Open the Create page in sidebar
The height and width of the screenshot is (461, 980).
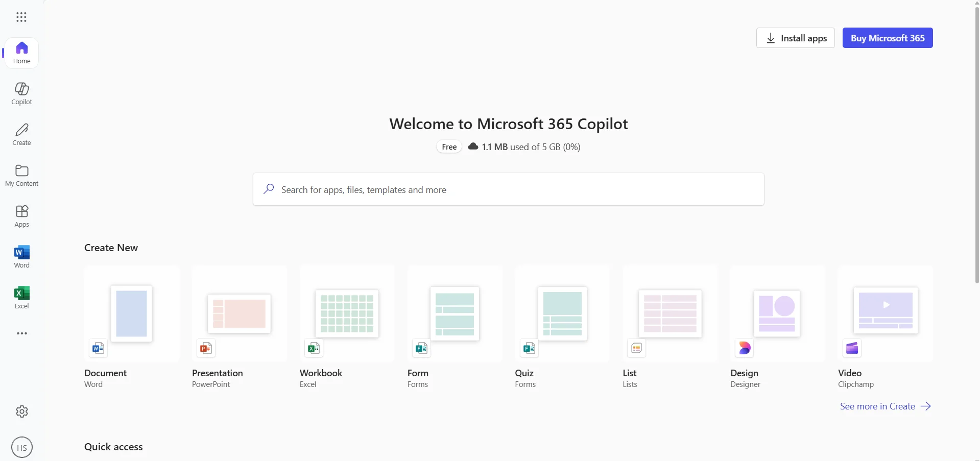21,134
